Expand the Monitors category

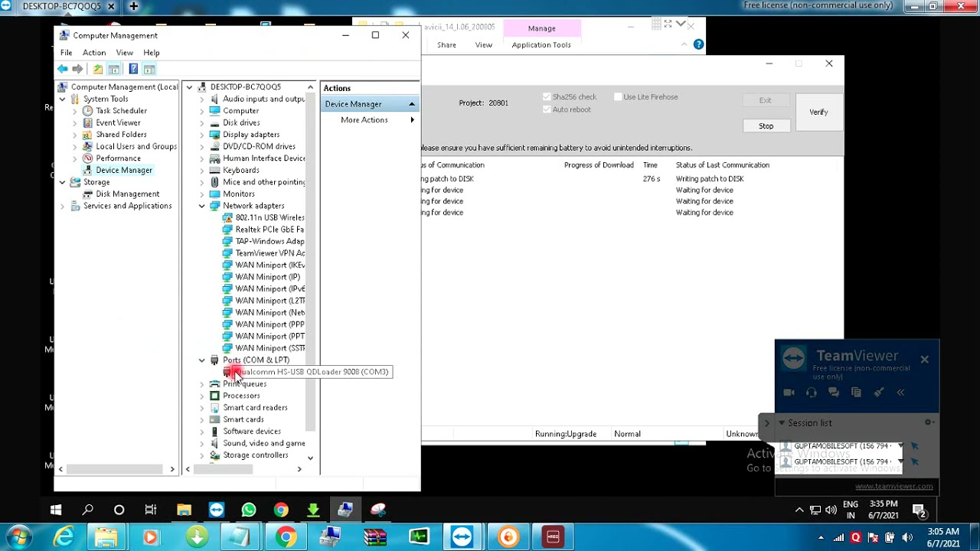(202, 194)
